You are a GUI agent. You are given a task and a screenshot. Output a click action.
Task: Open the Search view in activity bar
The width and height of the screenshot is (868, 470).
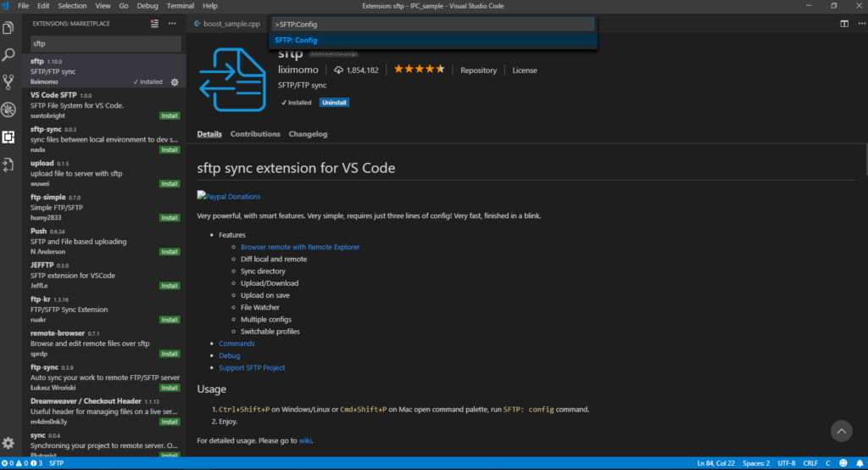pyautogui.click(x=8, y=54)
